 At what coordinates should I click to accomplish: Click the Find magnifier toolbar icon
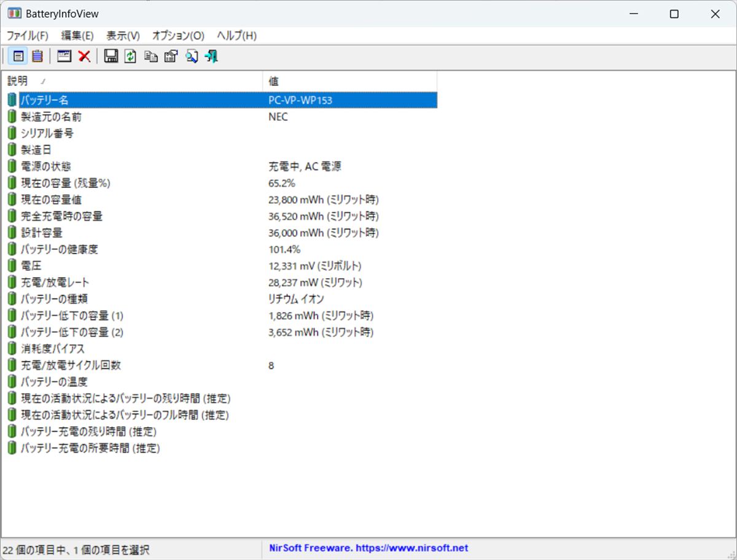(191, 56)
